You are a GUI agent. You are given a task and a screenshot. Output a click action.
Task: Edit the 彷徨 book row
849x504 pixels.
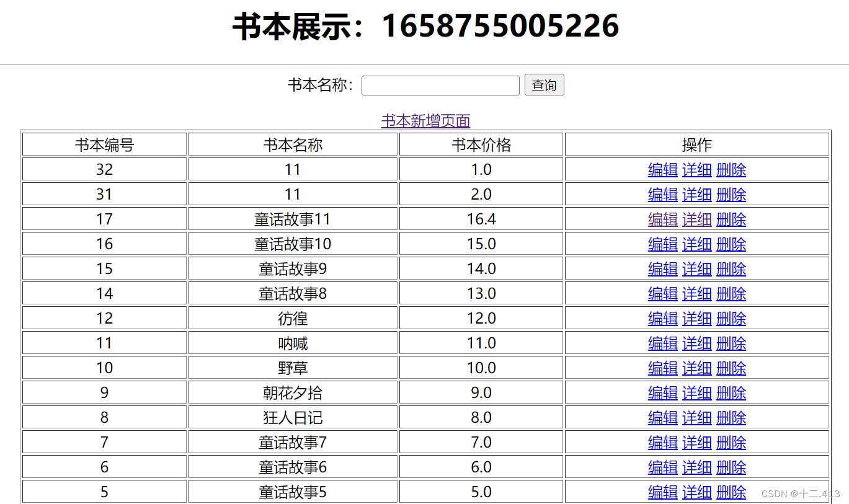[663, 319]
